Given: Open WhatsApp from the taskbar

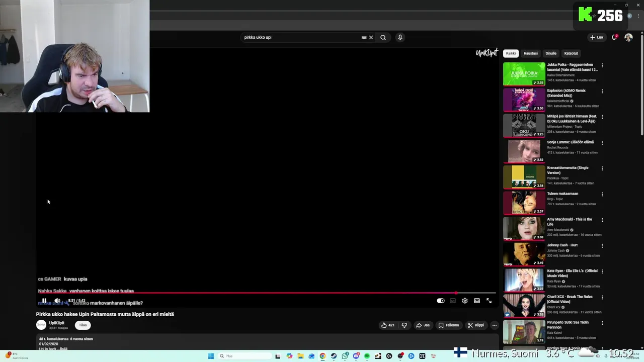Looking at the screenshot, I should tap(345, 356).
